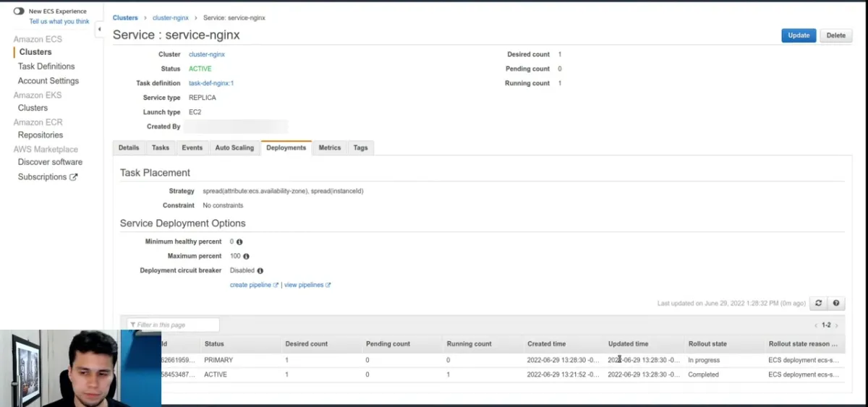Sort by Pending count column header
This screenshot has height=407, width=868.
pos(388,344)
